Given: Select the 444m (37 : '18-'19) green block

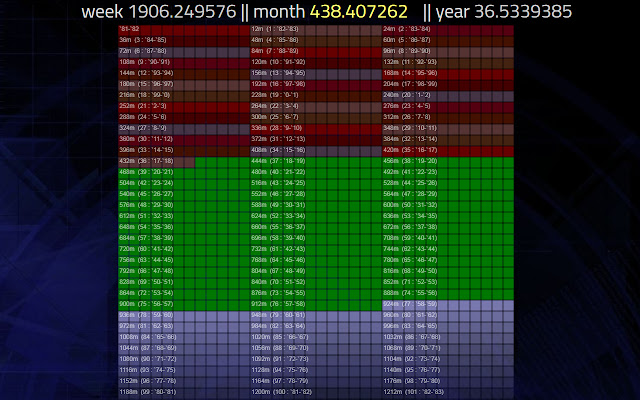Looking at the screenshot, I should [316, 163].
